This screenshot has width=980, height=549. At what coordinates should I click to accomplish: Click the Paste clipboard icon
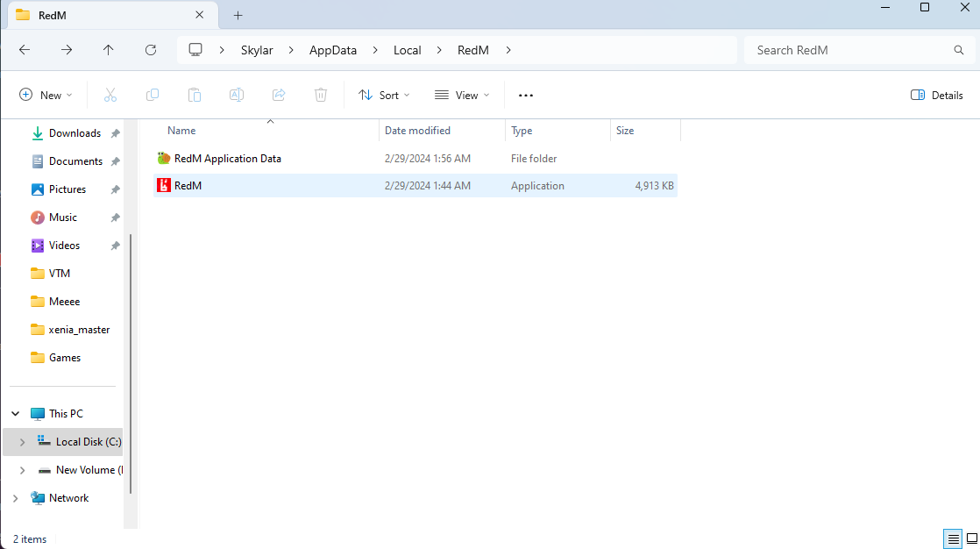(195, 95)
